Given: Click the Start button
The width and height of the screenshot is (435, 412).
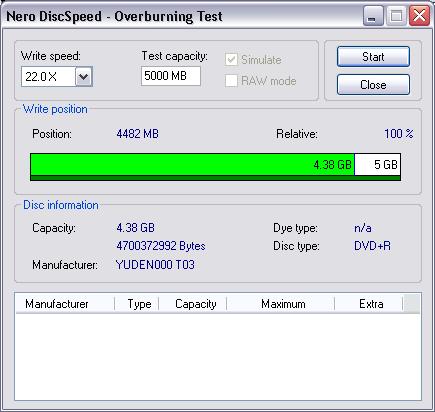Looking at the screenshot, I should click(373, 57).
